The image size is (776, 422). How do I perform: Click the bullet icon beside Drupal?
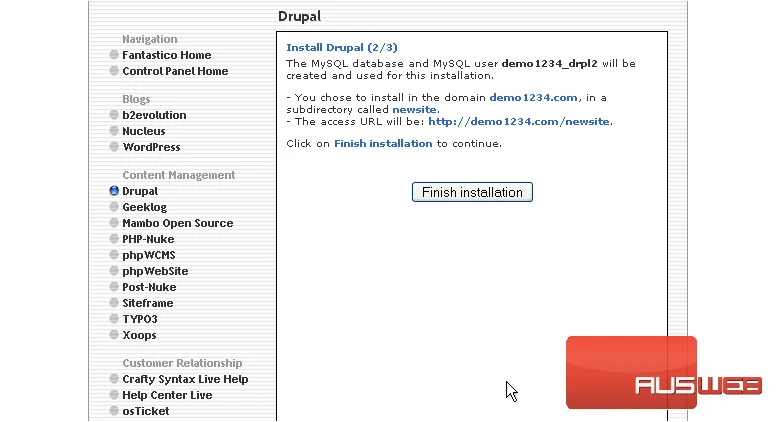click(114, 191)
